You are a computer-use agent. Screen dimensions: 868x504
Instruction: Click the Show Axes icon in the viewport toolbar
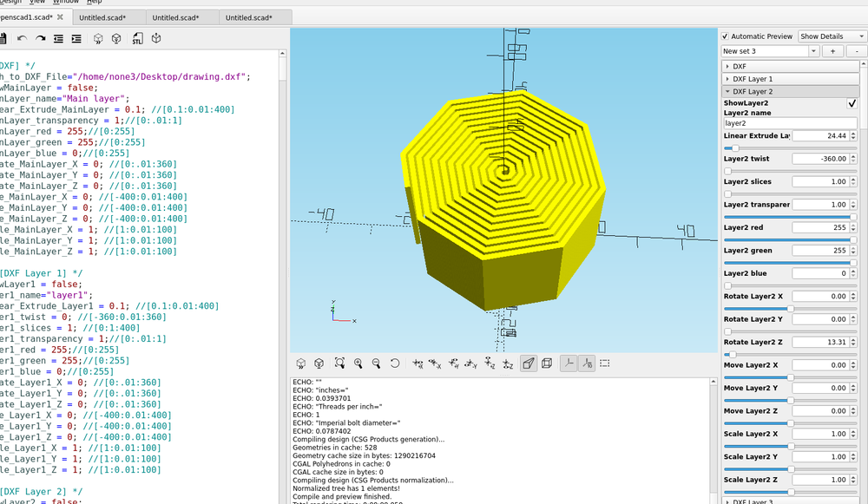click(569, 363)
